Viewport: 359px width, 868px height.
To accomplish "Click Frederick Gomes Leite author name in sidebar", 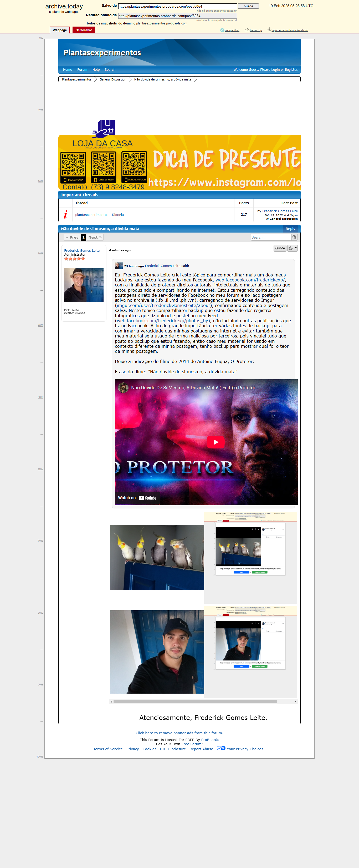I will point(82,251).
